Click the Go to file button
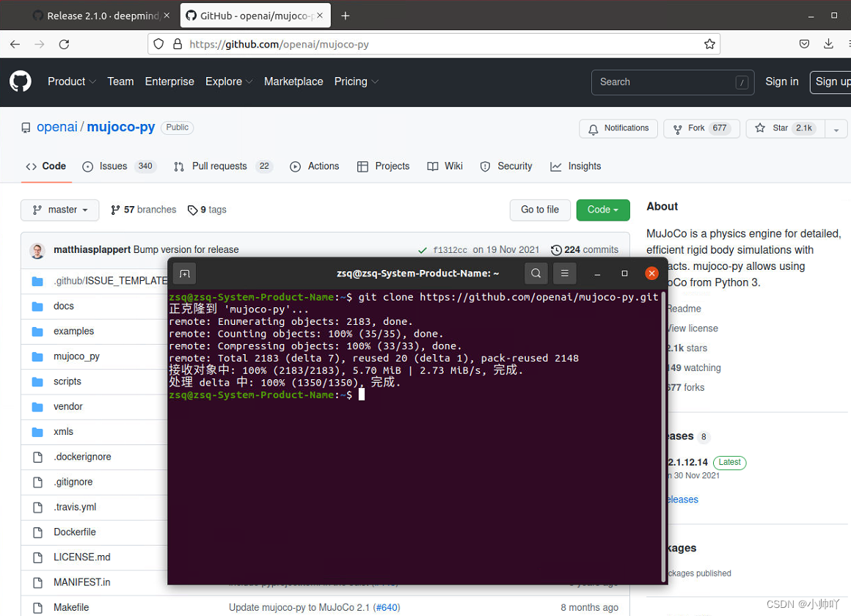 (540, 210)
